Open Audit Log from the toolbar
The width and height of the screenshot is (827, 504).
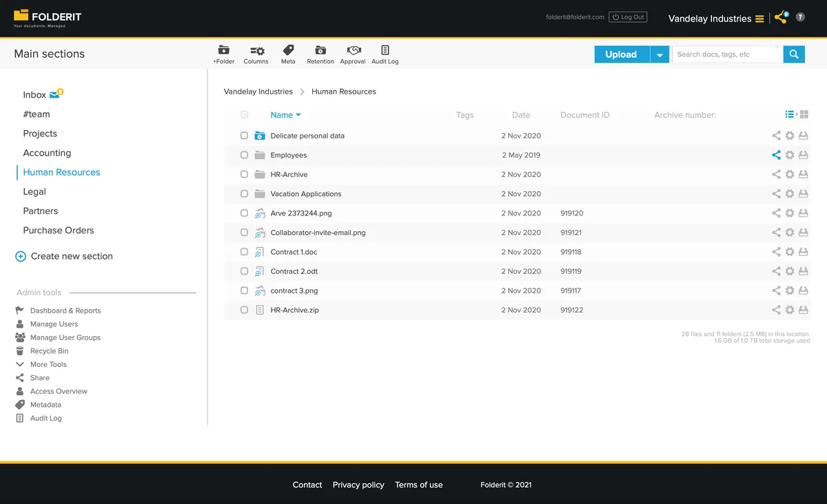coord(385,54)
